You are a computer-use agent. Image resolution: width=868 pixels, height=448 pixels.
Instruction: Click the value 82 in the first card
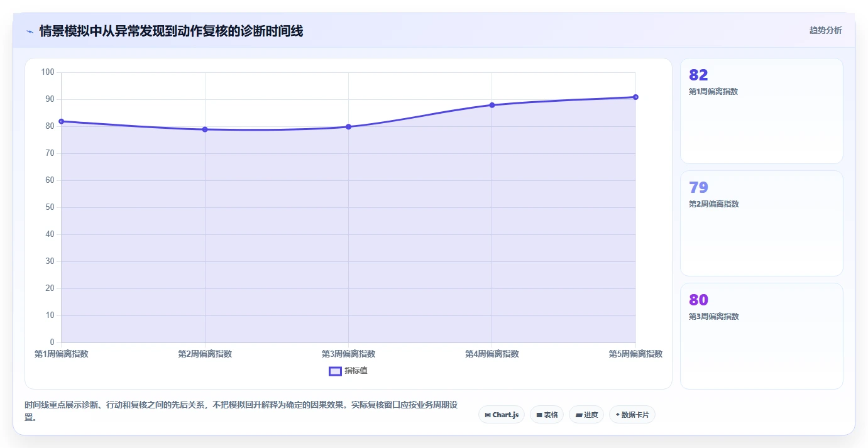pyautogui.click(x=698, y=75)
